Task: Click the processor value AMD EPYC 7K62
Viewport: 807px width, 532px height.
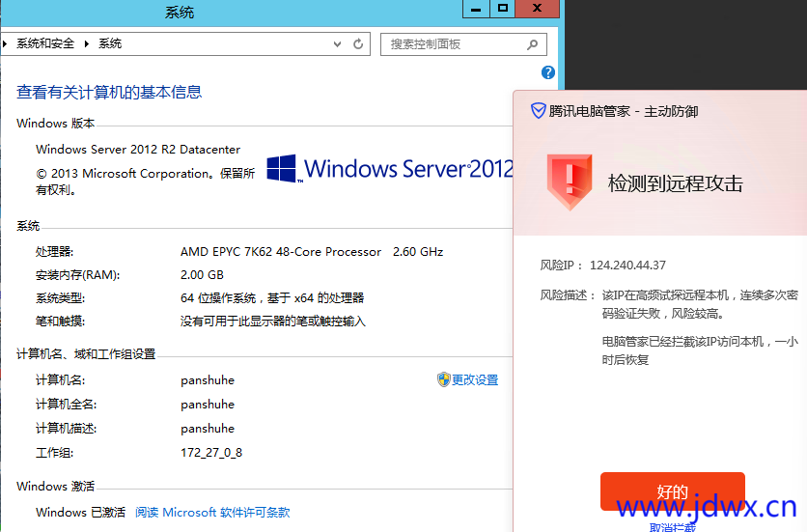Action: (x=281, y=252)
